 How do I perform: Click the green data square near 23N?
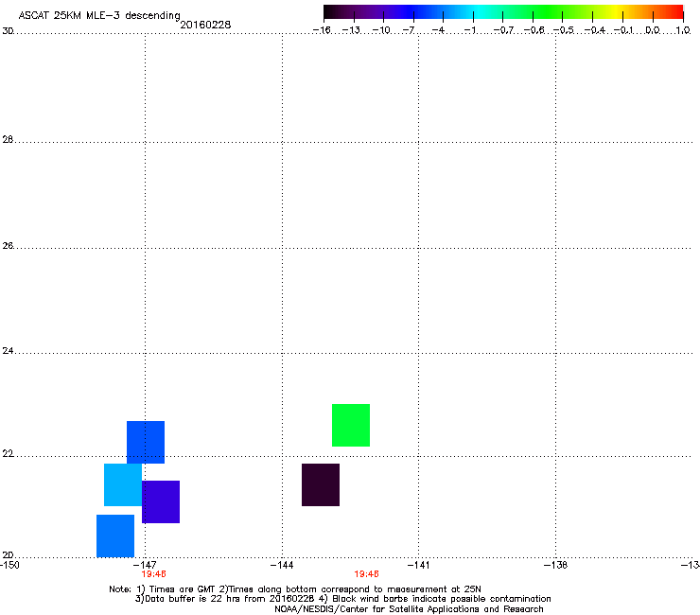pyautogui.click(x=351, y=425)
